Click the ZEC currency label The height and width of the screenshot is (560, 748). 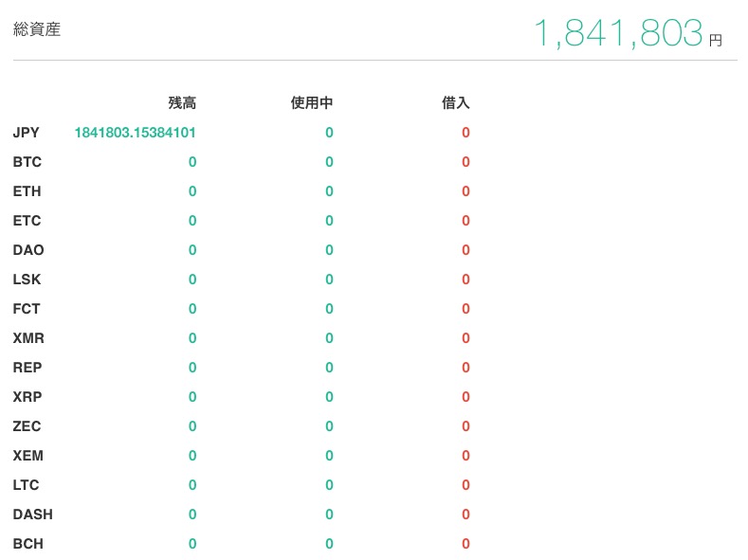point(27,426)
